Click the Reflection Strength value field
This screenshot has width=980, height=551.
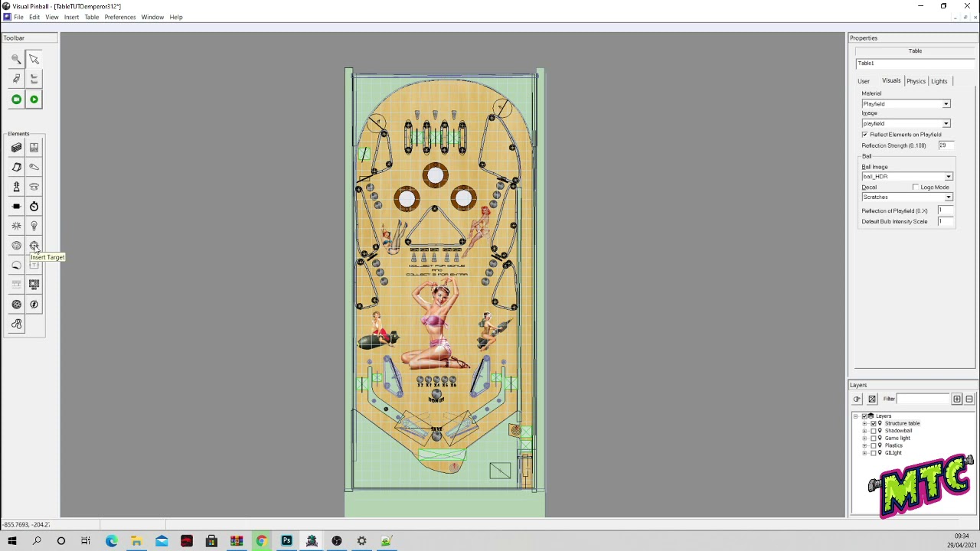[947, 145]
